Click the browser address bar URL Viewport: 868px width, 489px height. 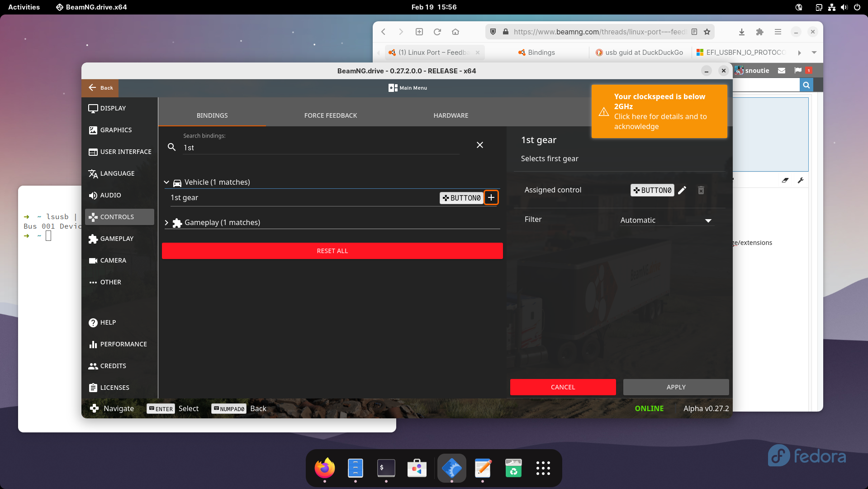click(600, 32)
